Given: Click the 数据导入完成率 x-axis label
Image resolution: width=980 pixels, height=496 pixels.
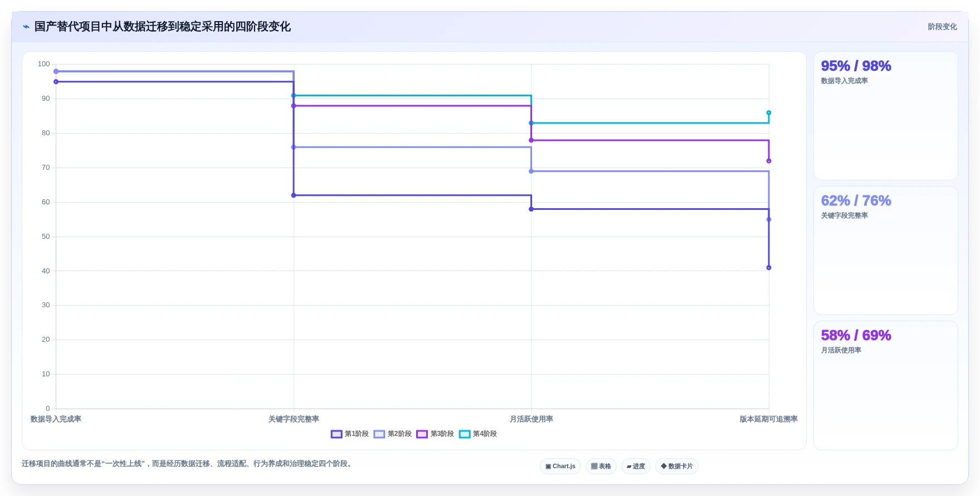Looking at the screenshot, I should tap(56, 419).
